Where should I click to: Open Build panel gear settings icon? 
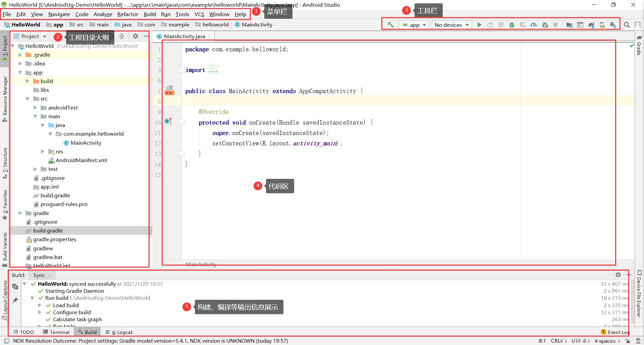click(x=618, y=275)
